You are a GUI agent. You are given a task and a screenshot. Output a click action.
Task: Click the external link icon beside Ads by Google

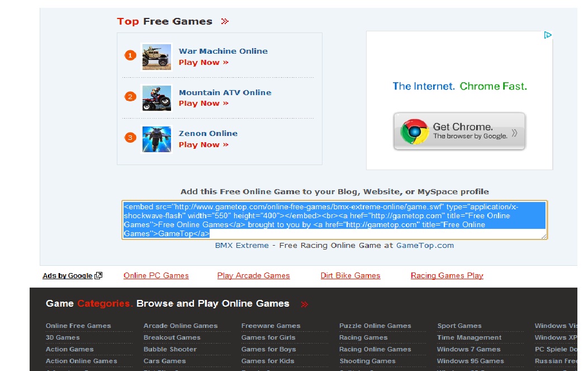tap(98, 276)
